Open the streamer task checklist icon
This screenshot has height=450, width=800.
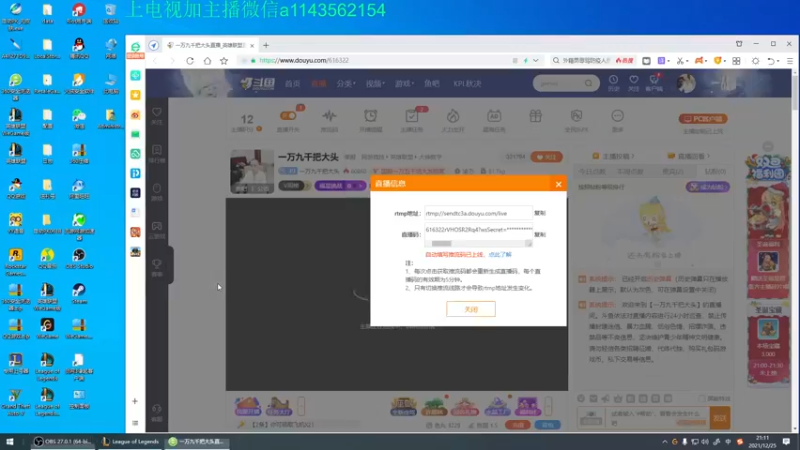point(412,116)
